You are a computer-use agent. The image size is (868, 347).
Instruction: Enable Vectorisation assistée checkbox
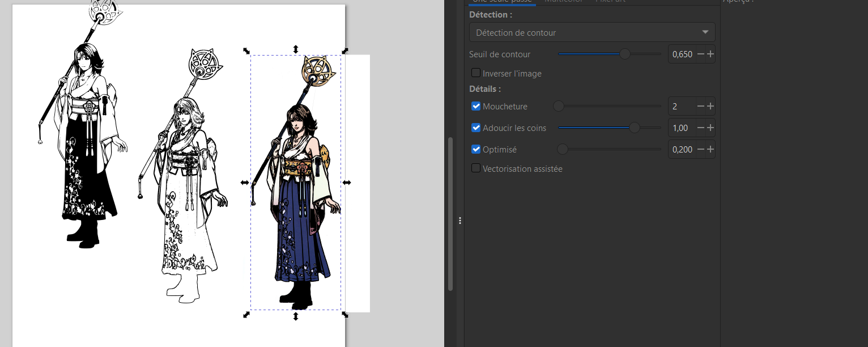pos(476,168)
